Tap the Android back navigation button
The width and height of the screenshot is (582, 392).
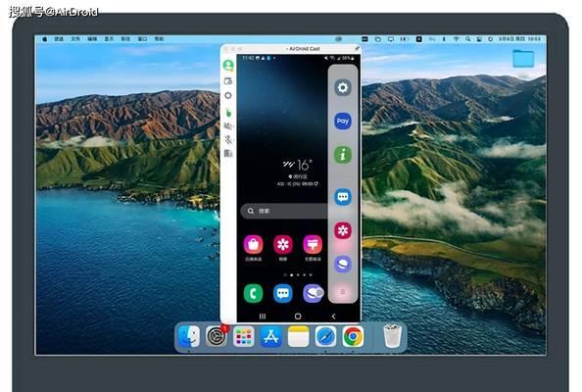click(333, 317)
